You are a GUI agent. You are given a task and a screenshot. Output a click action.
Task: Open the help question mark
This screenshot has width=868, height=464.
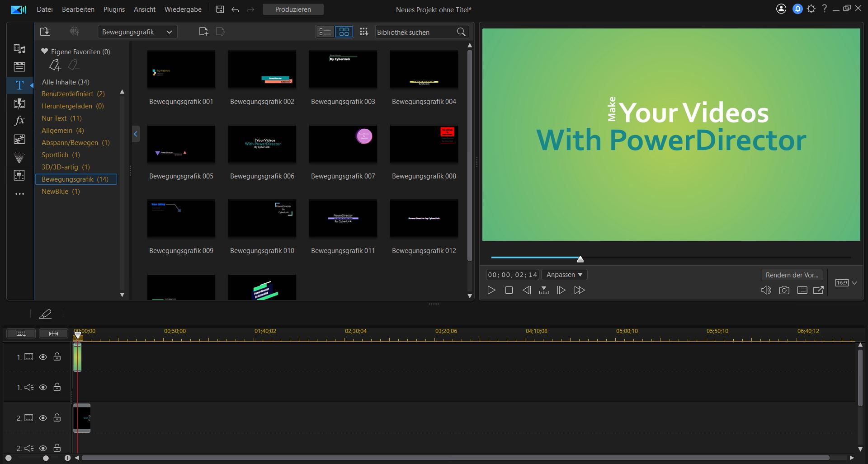825,9
